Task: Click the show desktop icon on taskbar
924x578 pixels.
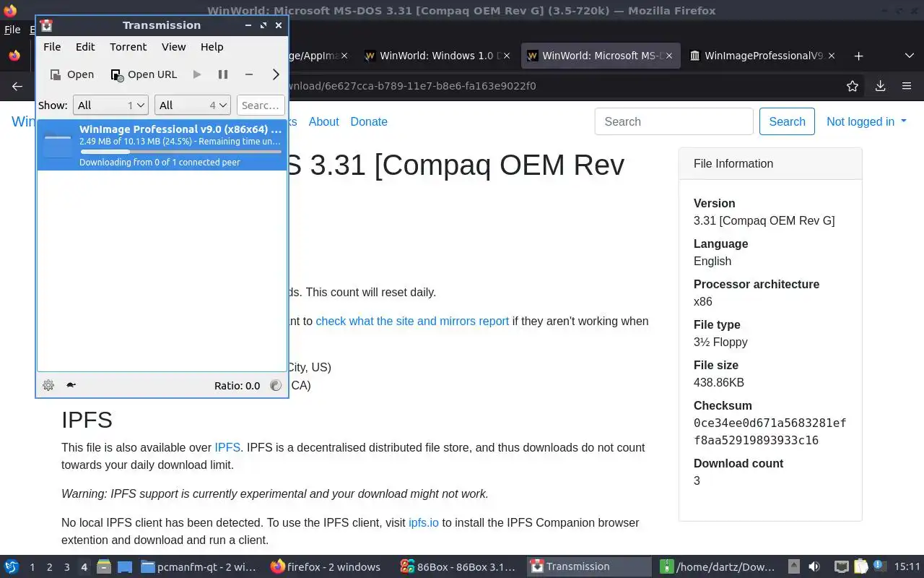Action: point(124,566)
